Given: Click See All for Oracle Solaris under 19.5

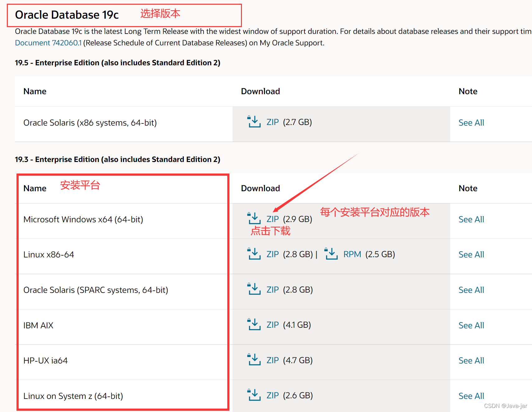Looking at the screenshot, I should (471, 122).
